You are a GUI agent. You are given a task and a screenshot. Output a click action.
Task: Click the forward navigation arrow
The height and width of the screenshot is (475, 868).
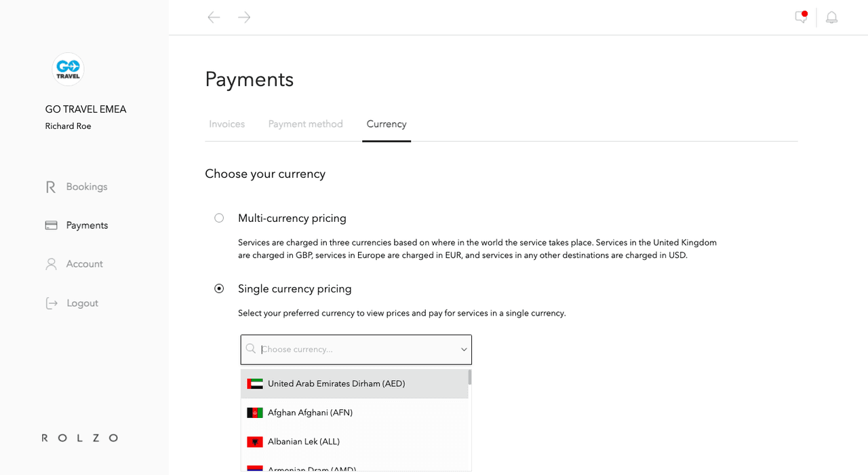pos(244,18)
